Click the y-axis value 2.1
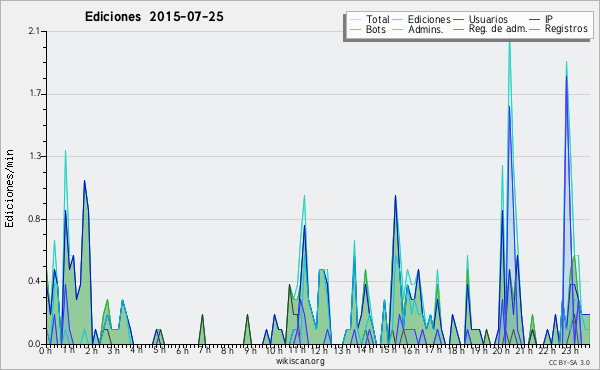Viewport: 600px width, 370px height. point(34,31)
